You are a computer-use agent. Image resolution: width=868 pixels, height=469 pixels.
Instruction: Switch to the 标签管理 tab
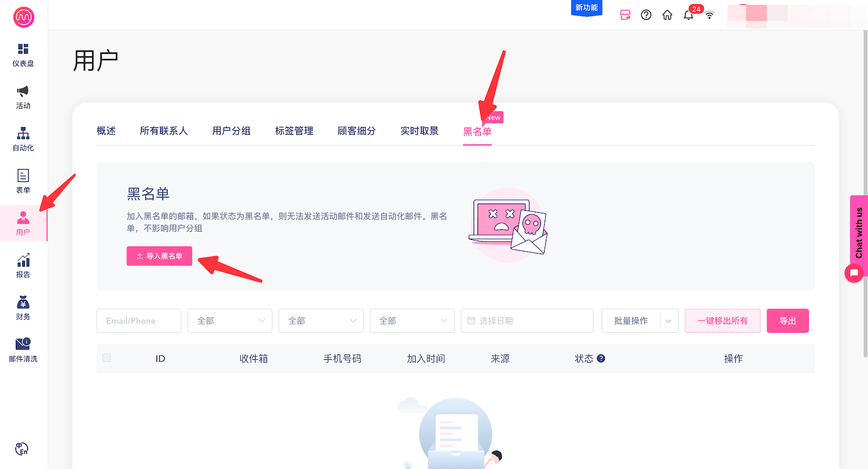pos(294,131)
